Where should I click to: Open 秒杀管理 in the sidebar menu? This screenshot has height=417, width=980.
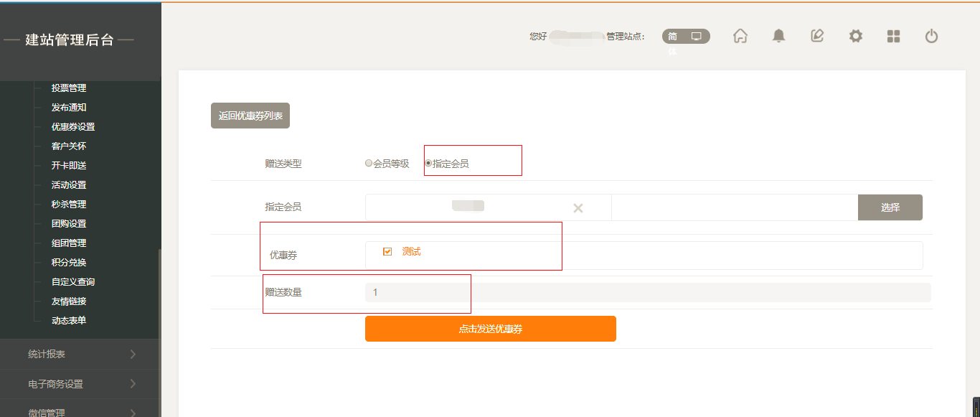coord(69,205)
